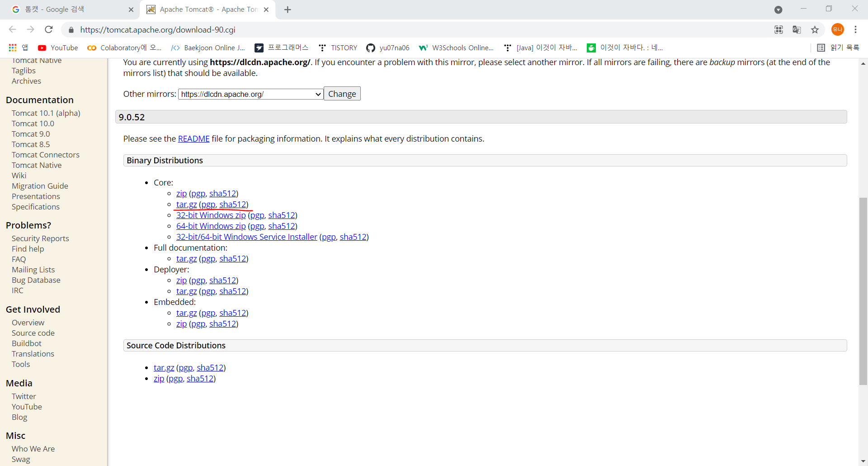The width and height of the screenshot is (868, 466).
Task: Click the page vertical scrollbar thumb
Action: [x=863, y=291]
